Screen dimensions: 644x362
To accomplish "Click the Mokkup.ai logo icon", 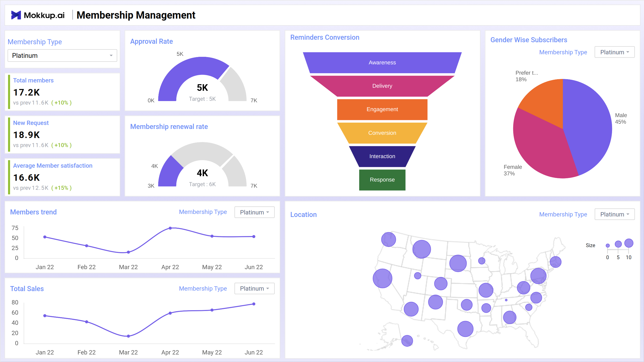I will (16, 15).
